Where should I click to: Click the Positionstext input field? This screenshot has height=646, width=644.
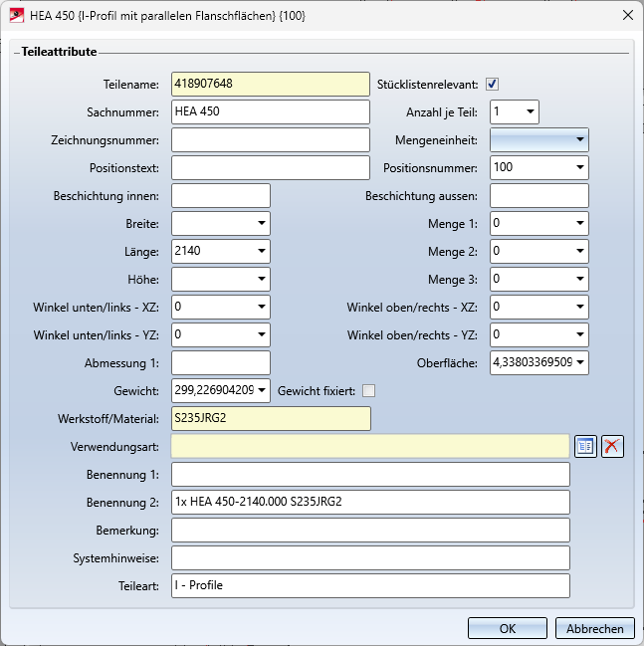[271, 167]
